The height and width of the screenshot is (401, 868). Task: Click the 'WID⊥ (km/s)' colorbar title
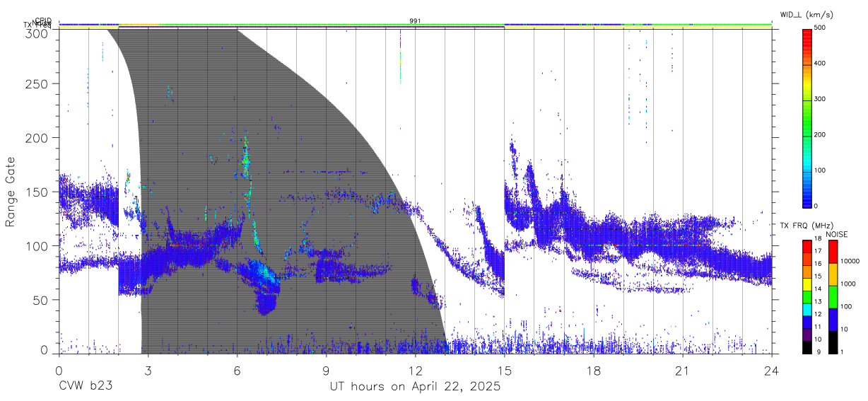pos(809,15)
